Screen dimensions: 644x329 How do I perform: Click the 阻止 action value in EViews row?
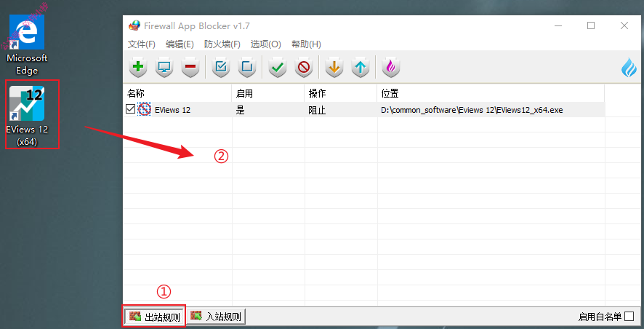click(x=317, y=110)
